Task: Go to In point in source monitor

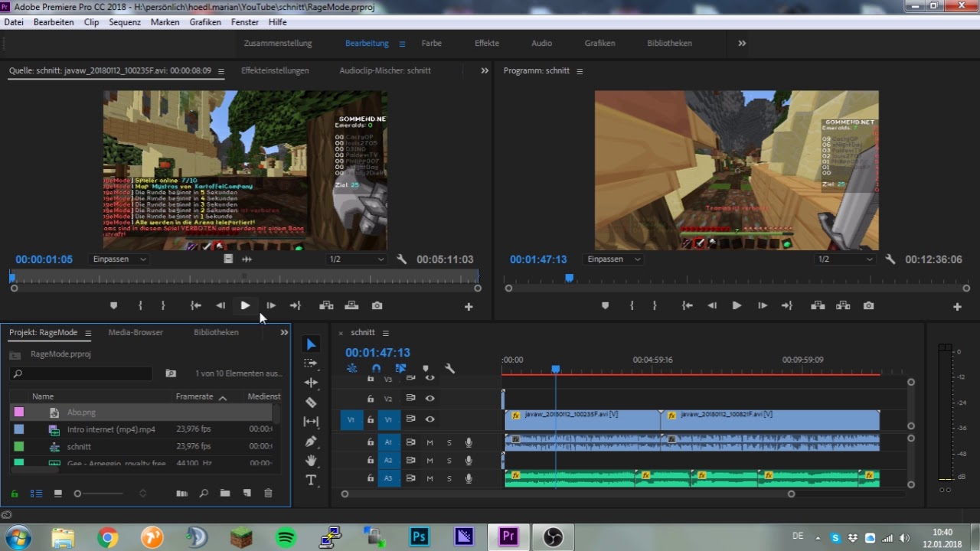Action: pyautogui.click(x=196, y=305)
